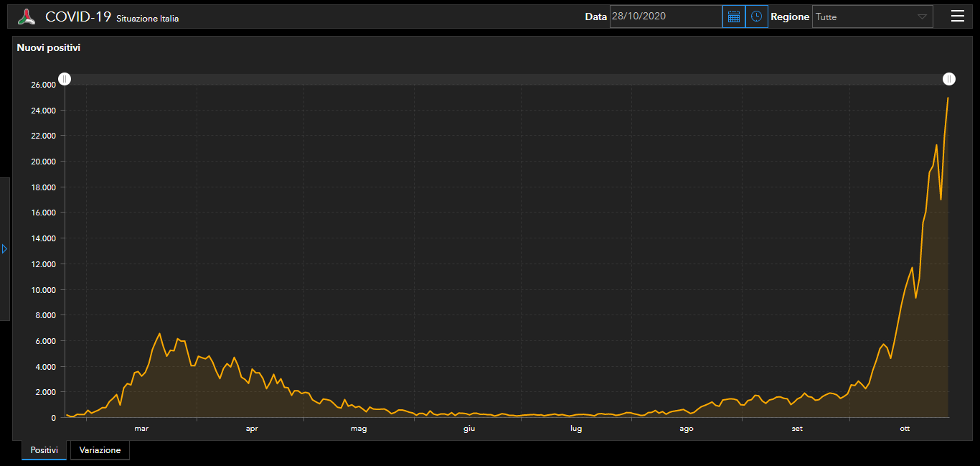This screenshot has width=980, height=466.
Task: Click the 'ago' month label on x-axis
Action: (x=686, y=429)
